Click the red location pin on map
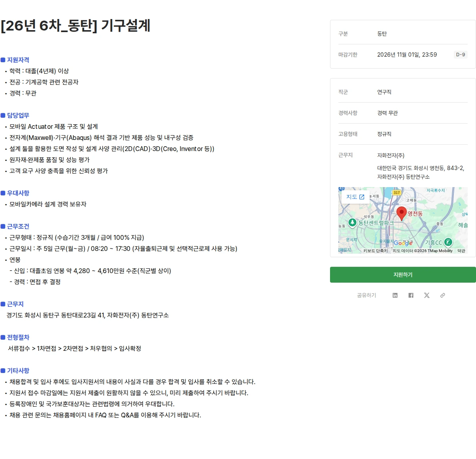Image resolution: width=476 pixels, height=459 pixels. (401, 213)
